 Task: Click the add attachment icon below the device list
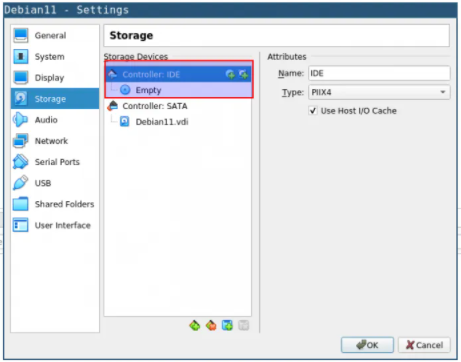[227, 325]
